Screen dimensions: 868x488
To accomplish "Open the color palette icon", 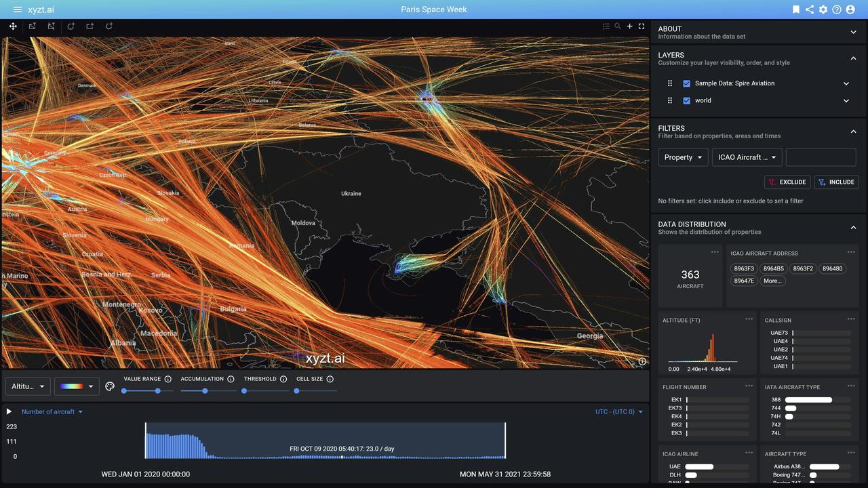I will pyautogui.click(x=110, y=386).
